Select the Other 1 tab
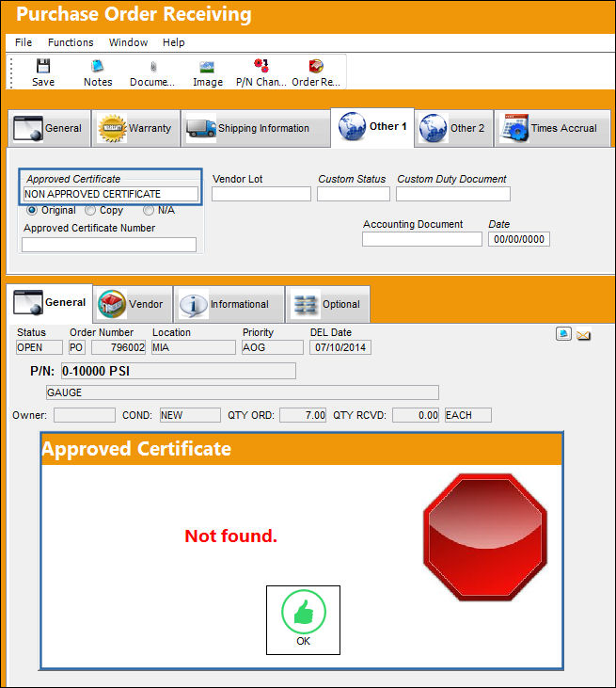The image size is (616, 688). click(x=372, y=127)
